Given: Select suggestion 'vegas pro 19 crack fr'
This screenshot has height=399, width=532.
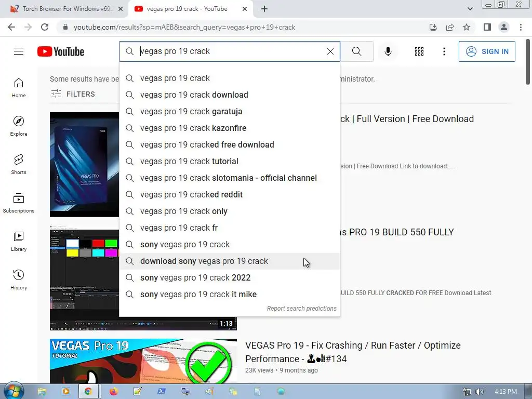Looking at the screenshot, I should [x=229, y=228].
